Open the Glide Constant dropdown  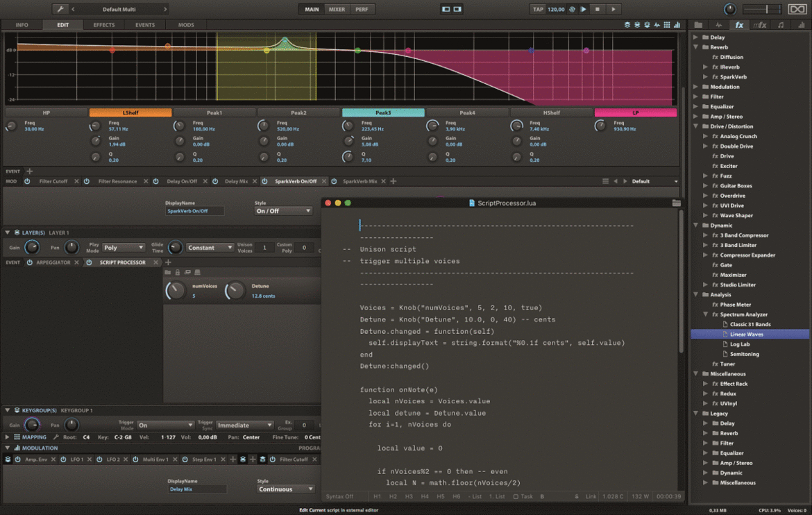pos(210,248)
